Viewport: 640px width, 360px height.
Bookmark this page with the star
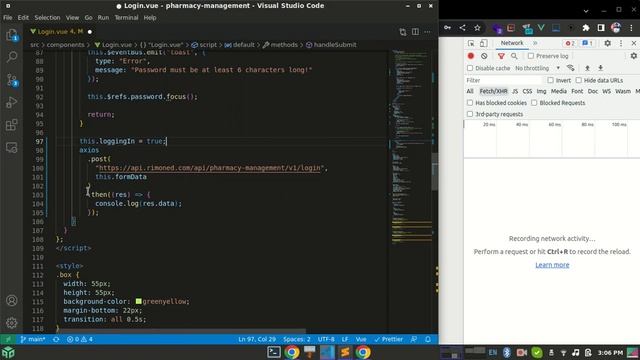(477, 28)
